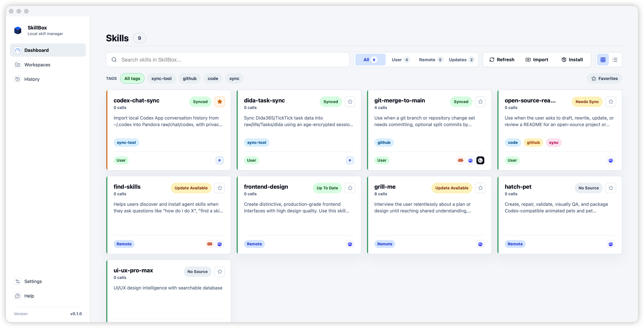Image resolution: width=644 pixels, height=328 pixels.
Task: Click the P agent icon on dida-task-sync
Action: [x=350, y=161]
